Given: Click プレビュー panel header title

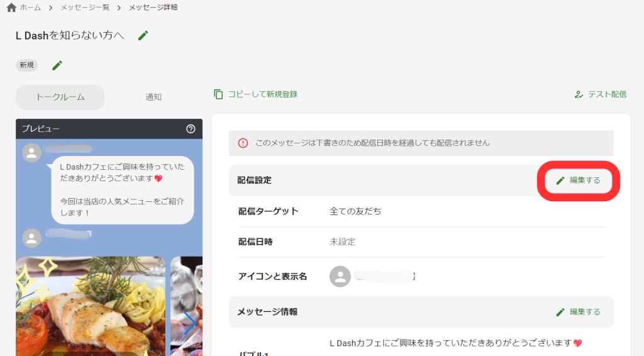Looking at the screenshot, I should click(41, 129).
